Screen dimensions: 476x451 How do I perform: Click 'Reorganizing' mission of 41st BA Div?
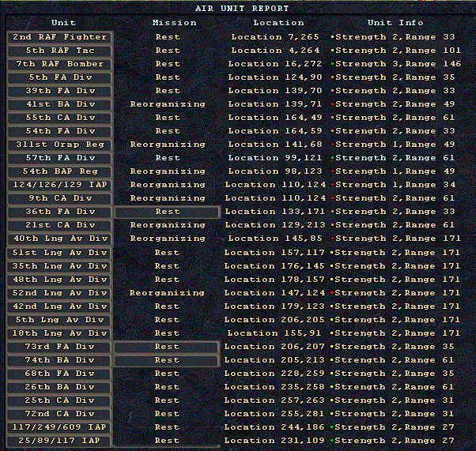coord(168,104)
